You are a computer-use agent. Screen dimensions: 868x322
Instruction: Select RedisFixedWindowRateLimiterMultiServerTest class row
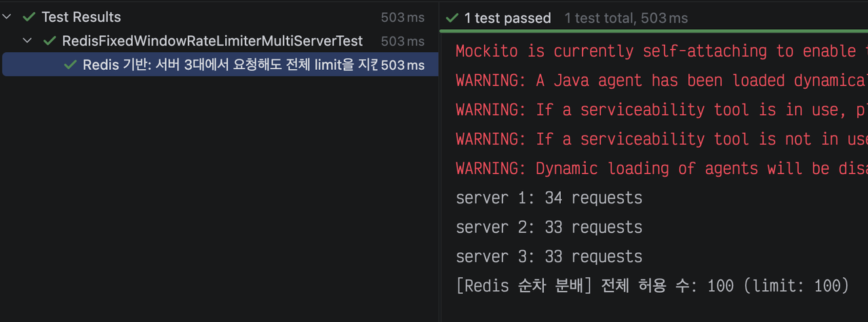(219, 41)
